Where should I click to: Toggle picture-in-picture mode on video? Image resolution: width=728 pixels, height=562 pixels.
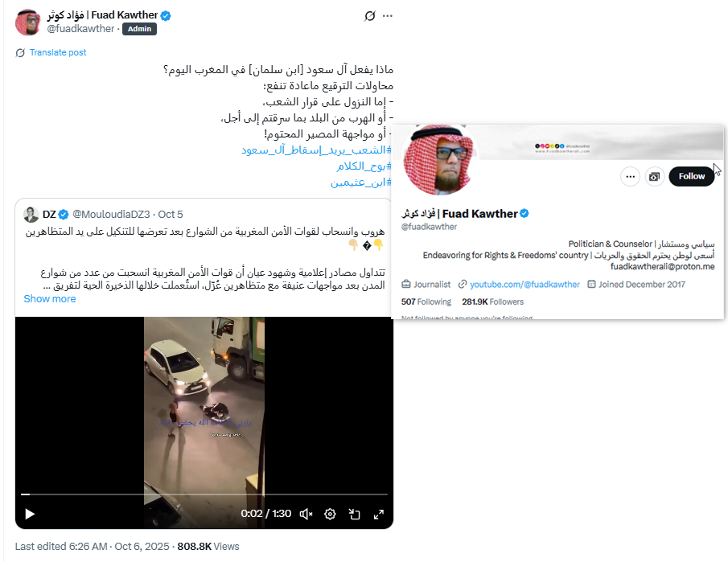point(354,514)
